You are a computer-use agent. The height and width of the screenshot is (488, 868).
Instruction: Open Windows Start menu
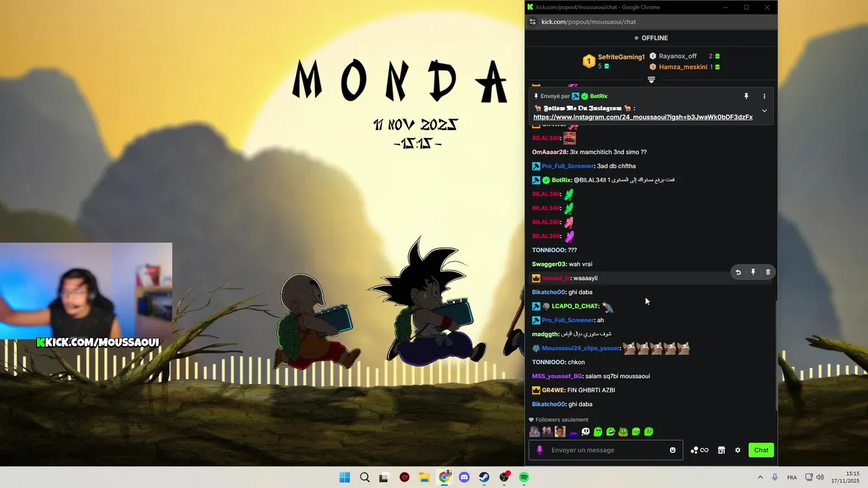(x=344, y=477)
